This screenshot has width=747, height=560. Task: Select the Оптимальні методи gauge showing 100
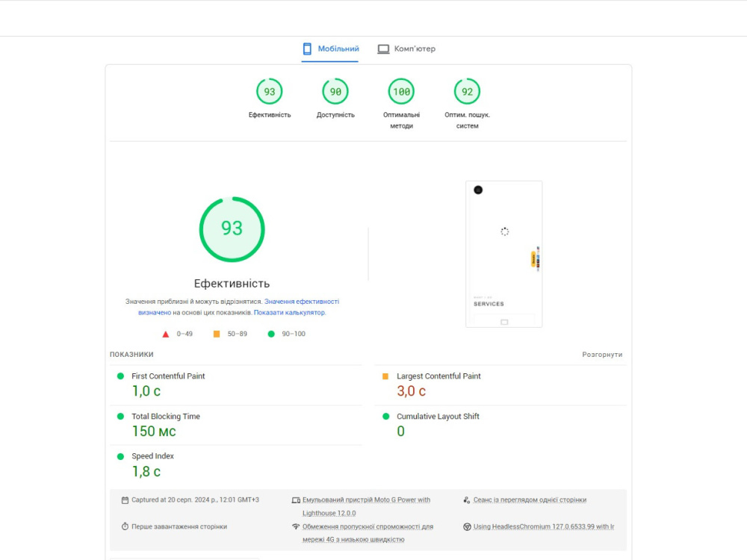(x=401, y=90)
